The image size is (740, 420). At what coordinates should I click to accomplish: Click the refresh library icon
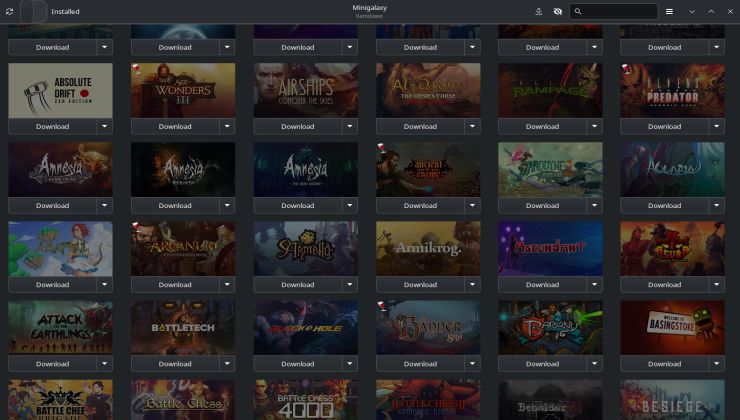[10, 11]
